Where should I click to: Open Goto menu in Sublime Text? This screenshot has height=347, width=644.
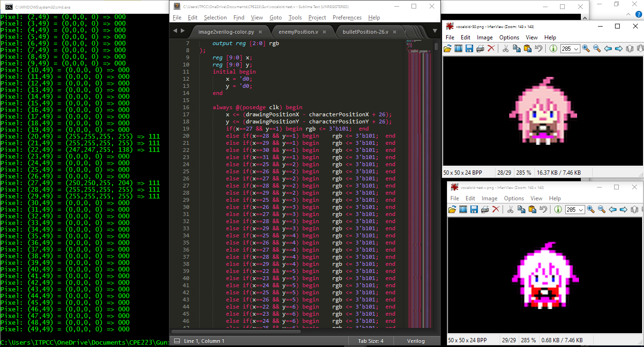[x=276, y=18]
